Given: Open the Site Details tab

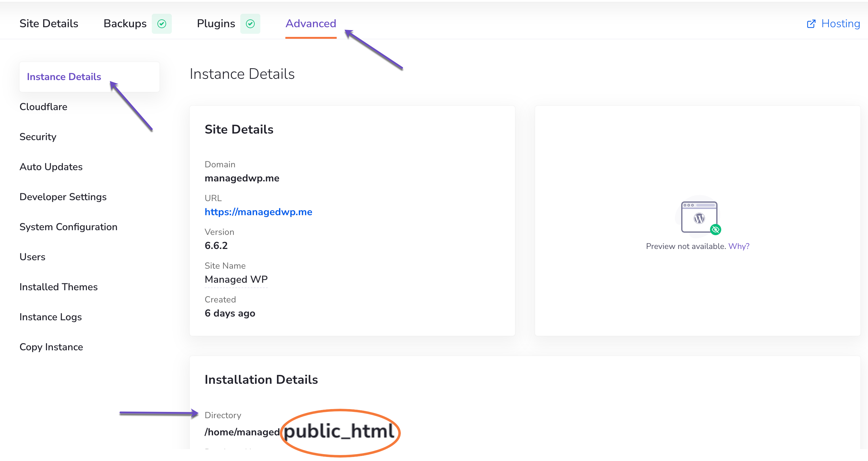Looking at the screenshot, I should [49, 23].
